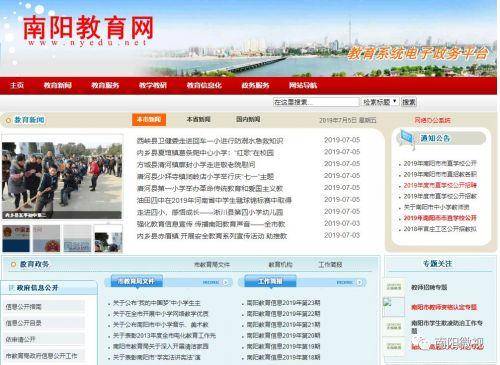Open the red 南阳市教师资格认定专题 link
The height and width of the screenshot is (365, 500).
click(444, 307)
